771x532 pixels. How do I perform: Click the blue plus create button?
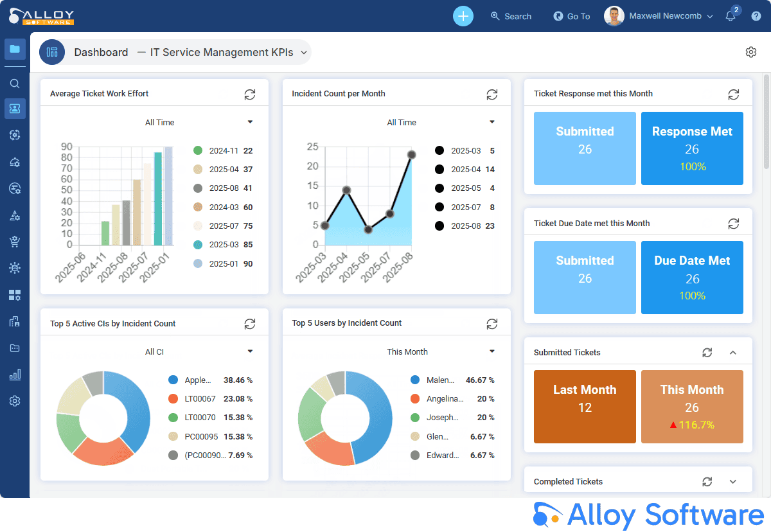click(463, 16)
